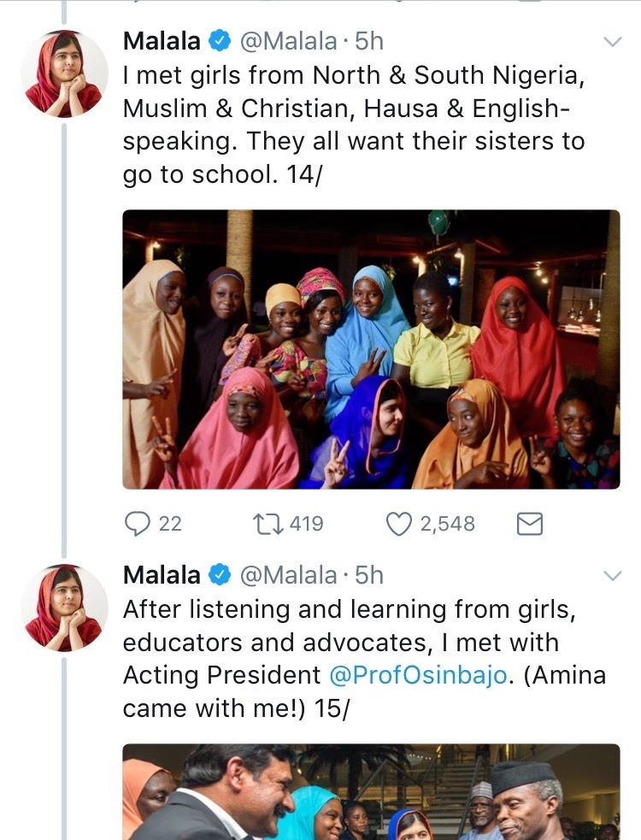Tap the 5h timestamp on the first tweet
Viewport: 641px width, 840px height.
click(x=368, y=41)
